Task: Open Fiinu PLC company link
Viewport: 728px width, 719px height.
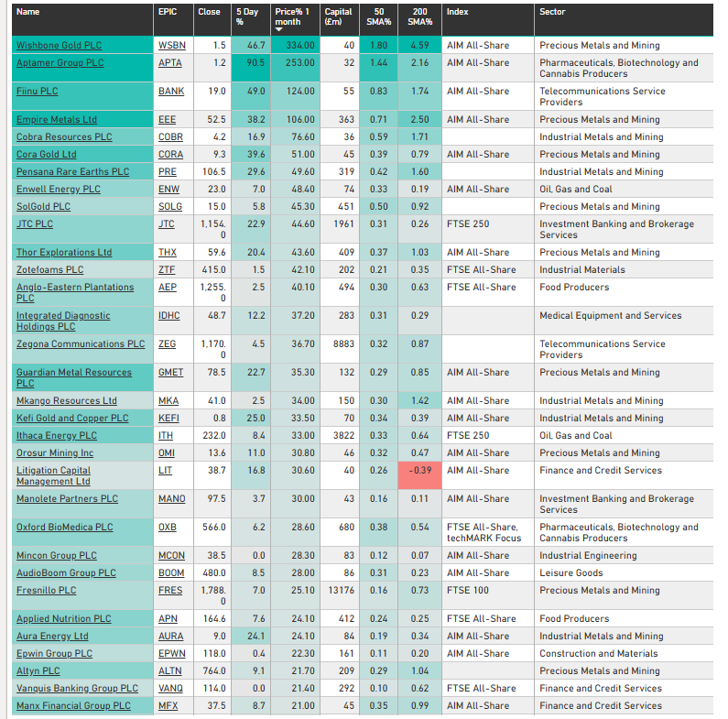Action: click(38, 91)
